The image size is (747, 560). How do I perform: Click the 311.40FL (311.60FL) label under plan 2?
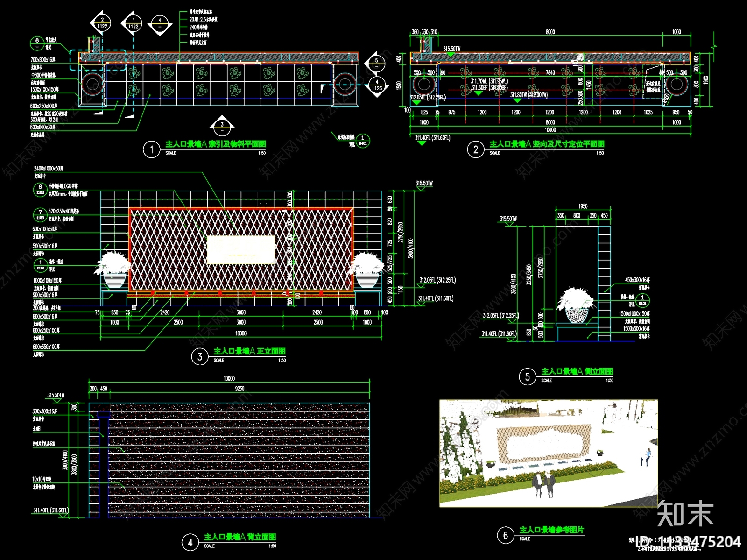click(433, 138)
